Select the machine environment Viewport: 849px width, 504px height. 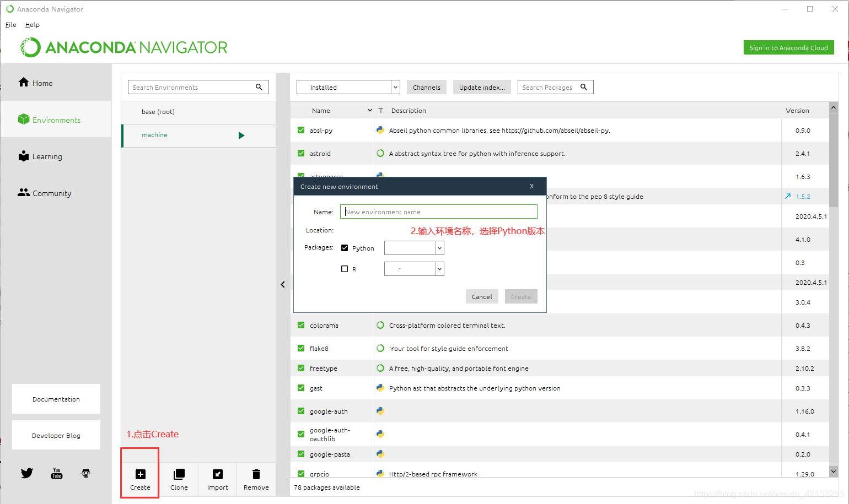tap(198, 136)
